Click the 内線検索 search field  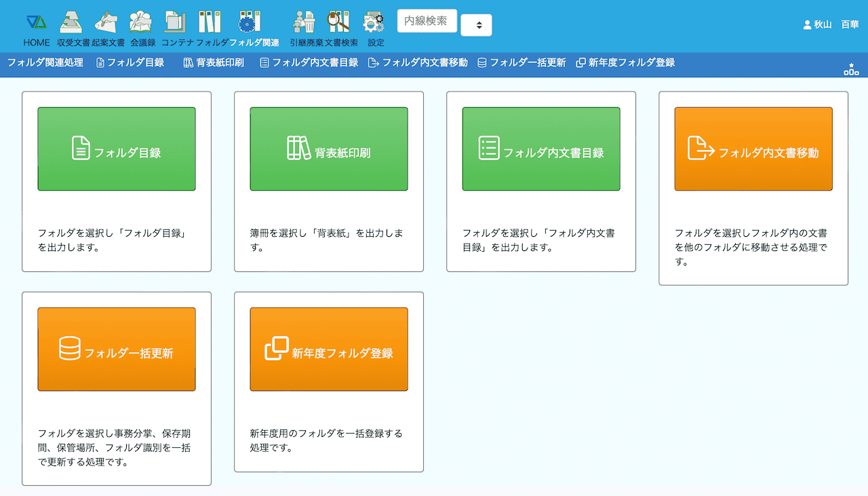click(427, 21)
